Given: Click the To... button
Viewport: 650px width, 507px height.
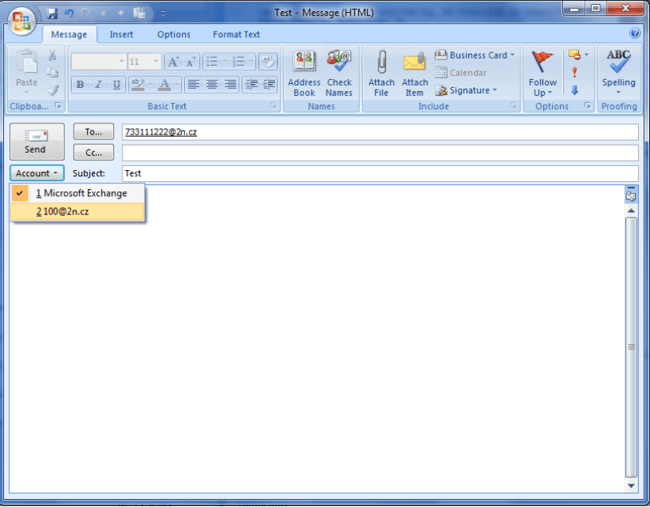Looking at the screenshot, I should click(x=93, y=132).
